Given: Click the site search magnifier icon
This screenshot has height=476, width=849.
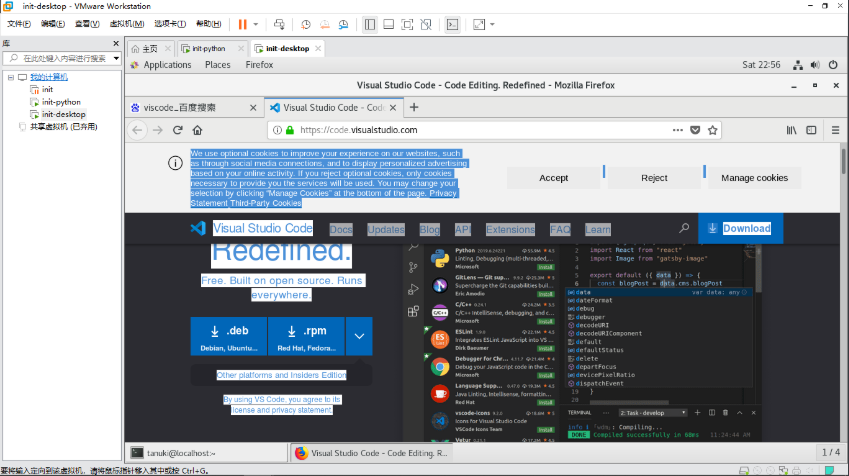Looking at the screenshot, I should pyautogui.click(x=684, y=229).
